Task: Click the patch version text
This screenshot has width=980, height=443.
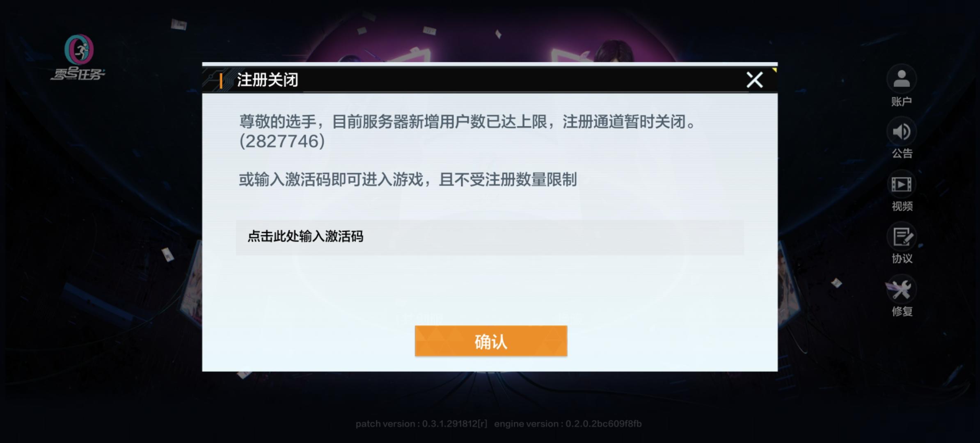Action: coord(421,424)
